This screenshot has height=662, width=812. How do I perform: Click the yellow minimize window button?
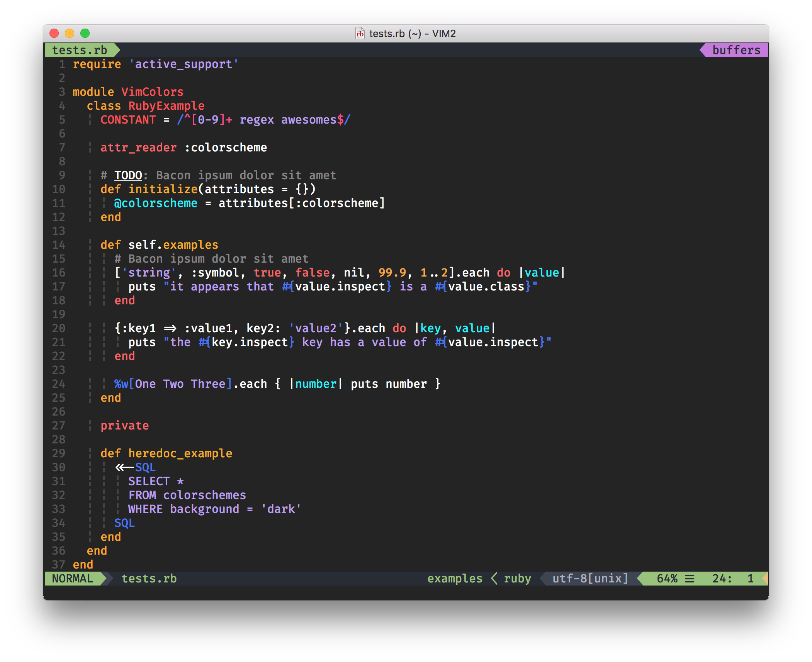70,34
